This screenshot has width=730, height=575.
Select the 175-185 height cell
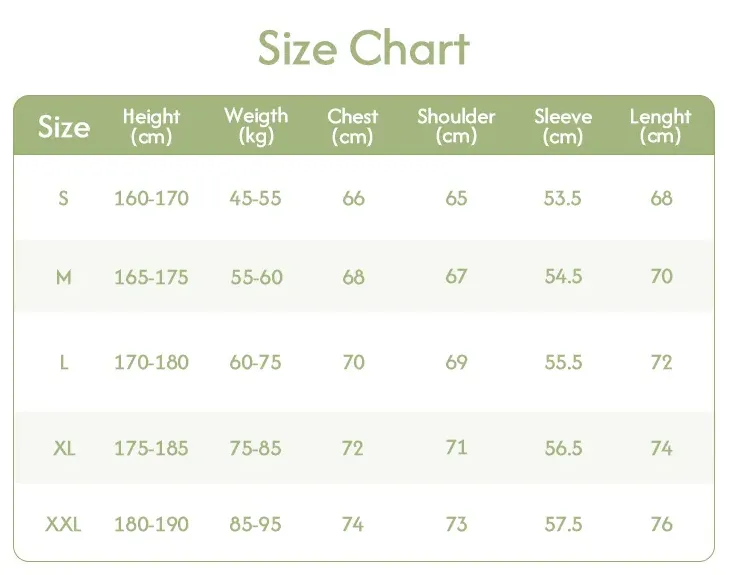coord(151,448)
